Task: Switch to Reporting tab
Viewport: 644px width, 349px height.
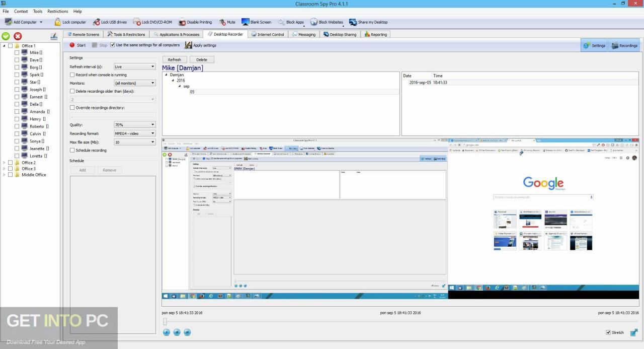Action: click(x=376, y=34)
